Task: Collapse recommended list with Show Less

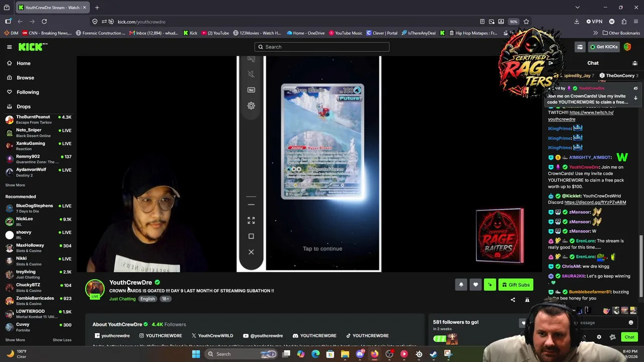Action: click(62, 340)
